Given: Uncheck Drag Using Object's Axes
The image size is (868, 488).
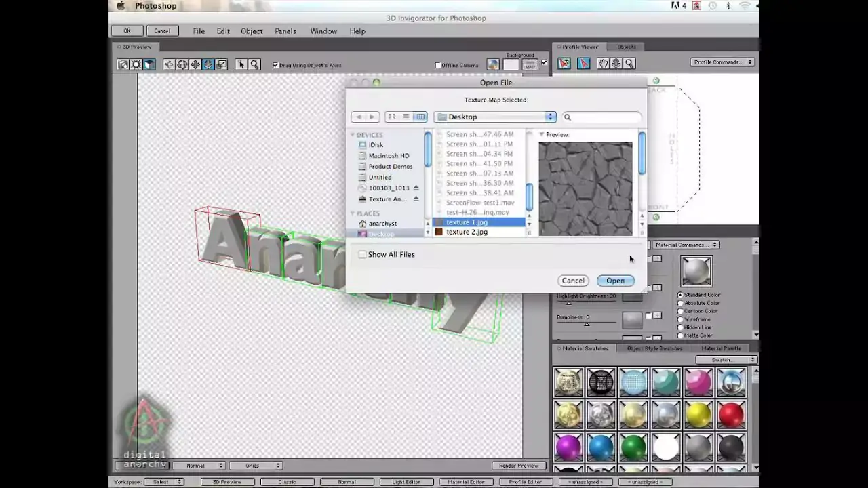Looking at the screenshot, I should click(275, 65).
